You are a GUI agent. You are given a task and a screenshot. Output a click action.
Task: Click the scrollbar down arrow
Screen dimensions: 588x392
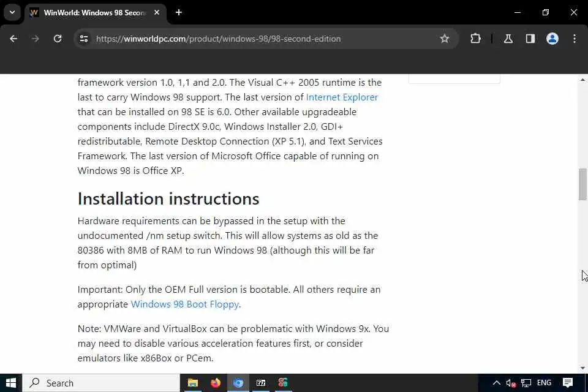(x=582, y=368)
